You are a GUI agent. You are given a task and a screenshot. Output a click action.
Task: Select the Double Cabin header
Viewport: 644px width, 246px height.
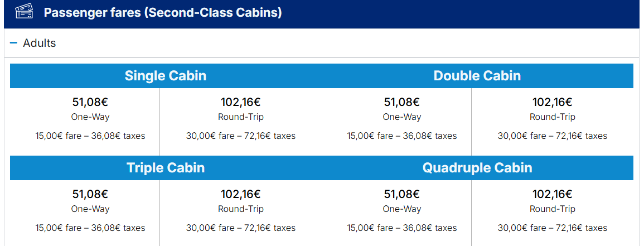(477, 76)
